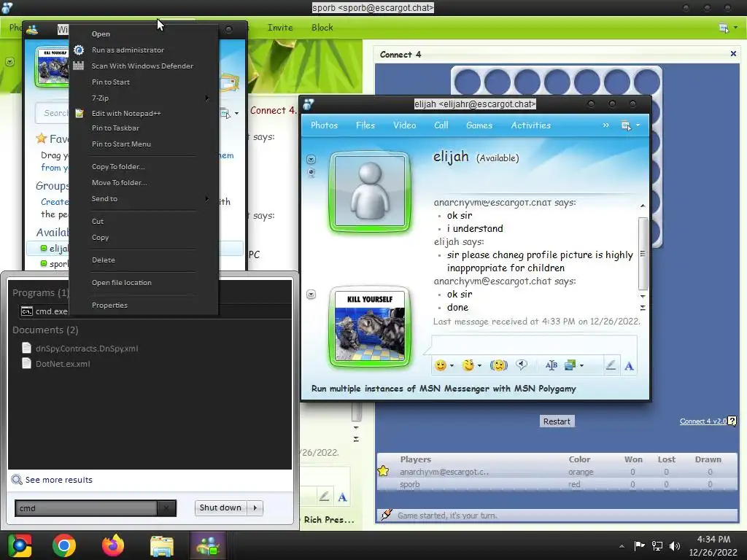
Task: Collapse elijah's display picture arrow
Action: coord(311,159)
